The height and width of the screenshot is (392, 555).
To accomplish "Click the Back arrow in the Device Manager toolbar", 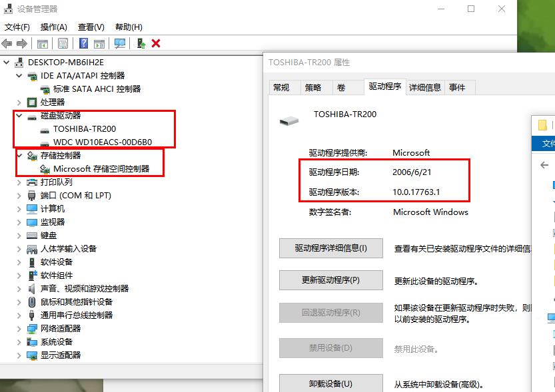I will (x=7, y=43).
